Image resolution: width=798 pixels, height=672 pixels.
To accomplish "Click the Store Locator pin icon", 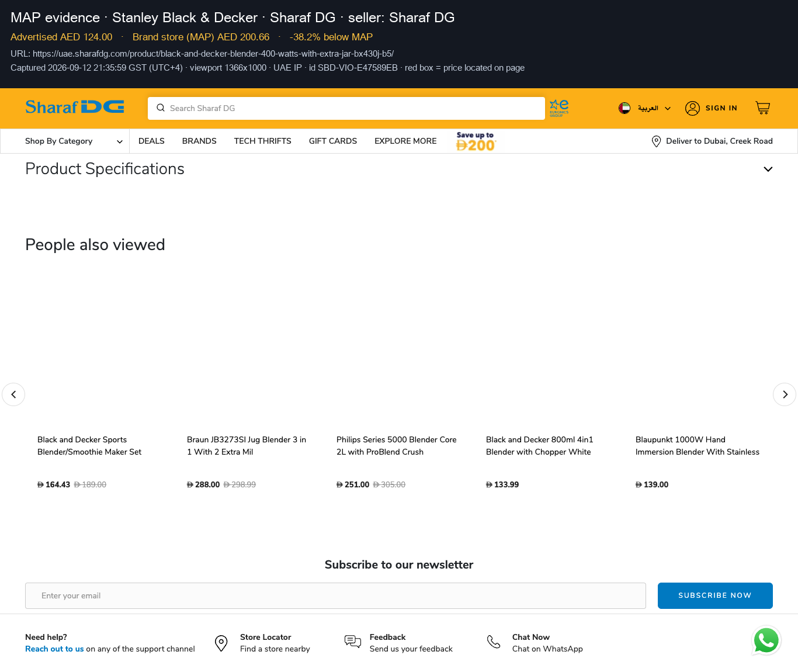I will tap(221, 643).
